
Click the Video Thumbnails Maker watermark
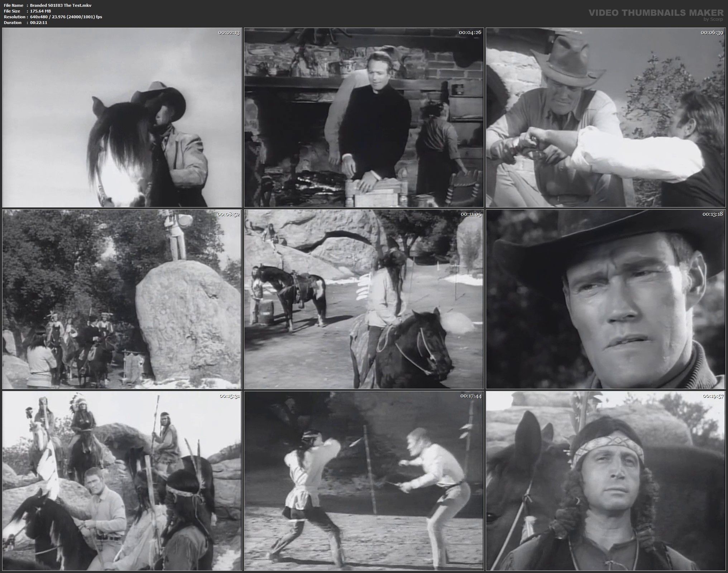click(x=656, y=13)
